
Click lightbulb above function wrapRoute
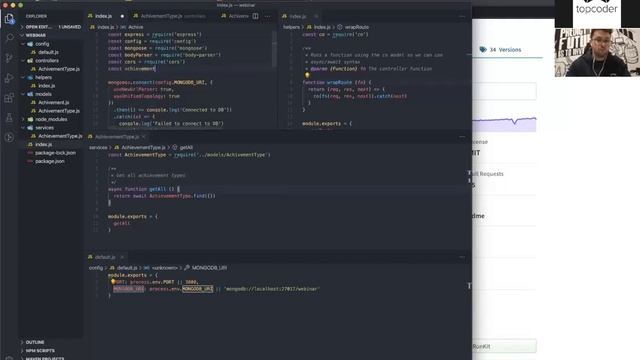[307, 76]
